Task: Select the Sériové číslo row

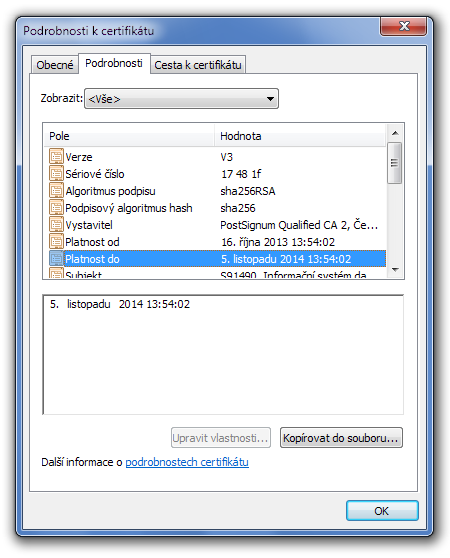Action: click(x=217, y=174)
